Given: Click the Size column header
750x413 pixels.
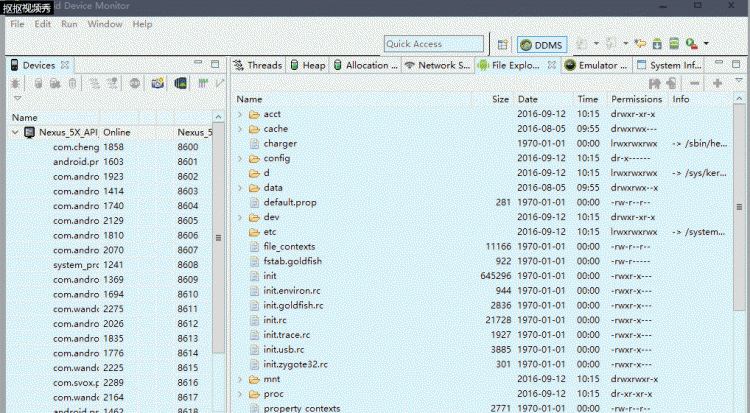Looking at the screenshot, I should (493, 99).
